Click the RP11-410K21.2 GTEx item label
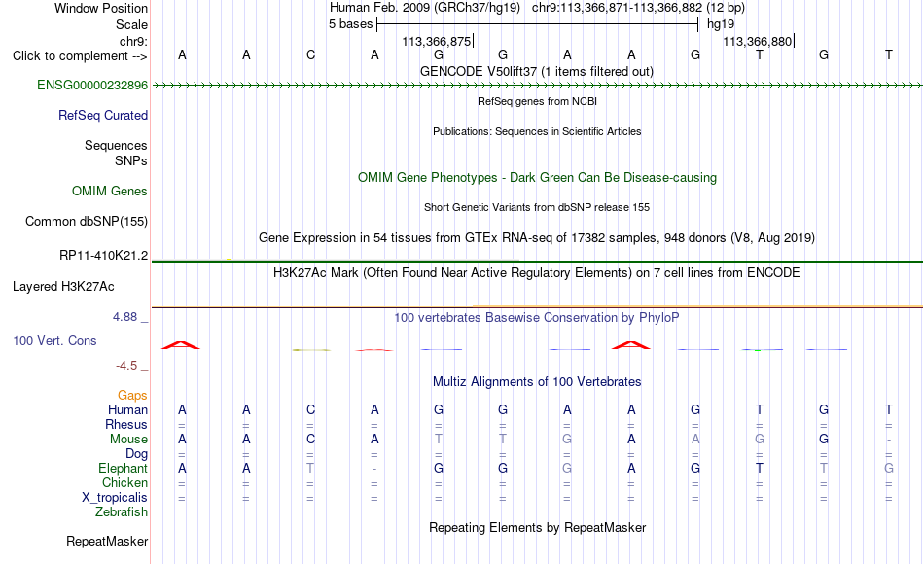This screenshot has width=924, height=564. (103, 255)
